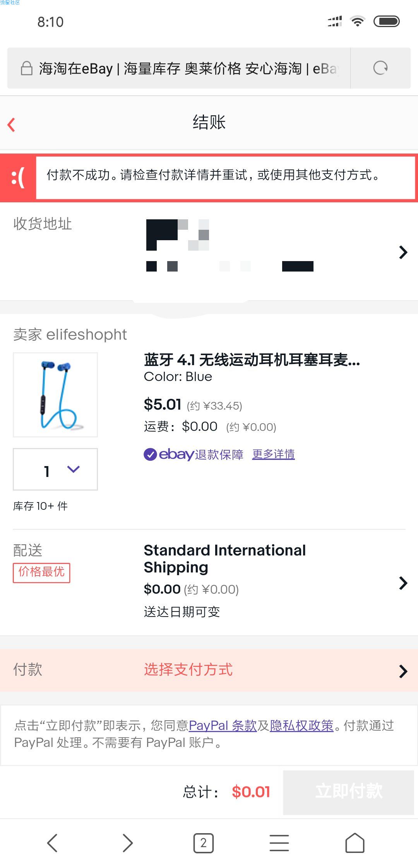The image size is (418, 868).
Task: Expand Standard International Shipping options chevron
Action: pyautogui.click(x=403, y=583)
